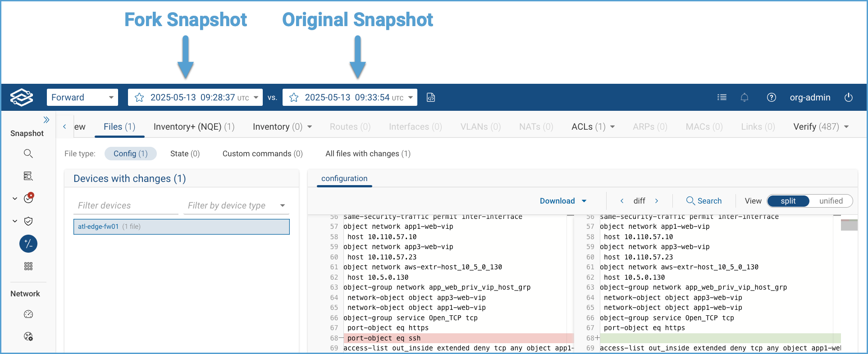Screen dimensions: 868x354
Task: Switch to the ARPs (0) tab
Action: coord(650,127)
